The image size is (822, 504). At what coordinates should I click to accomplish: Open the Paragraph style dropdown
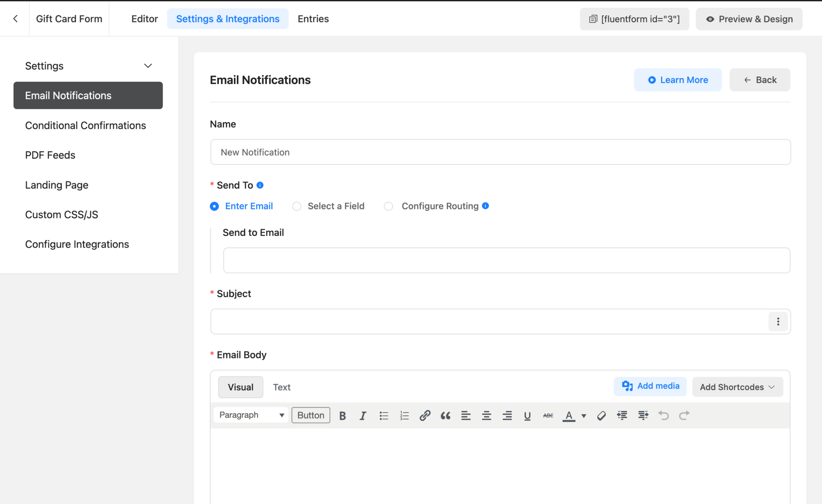click(x=250, y=415)
